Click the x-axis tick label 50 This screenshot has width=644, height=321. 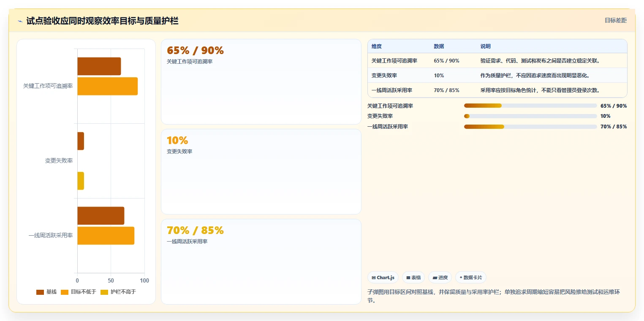pos(111,280)
